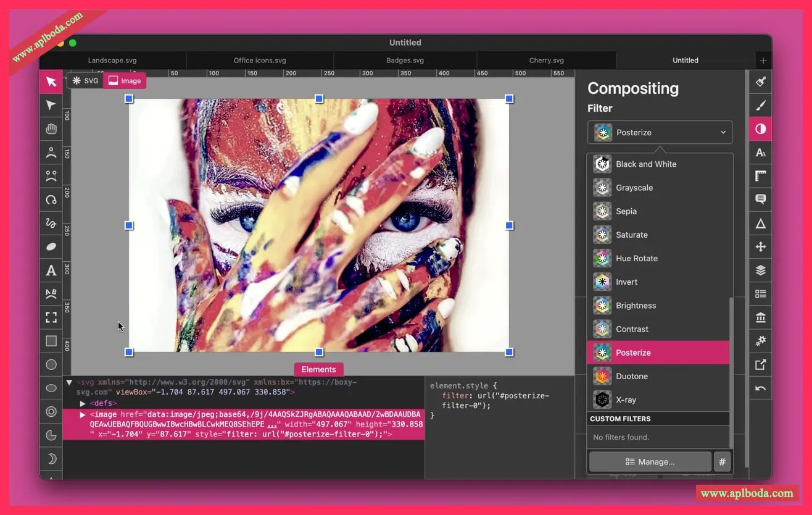Collapse the root svg element node

[70, 382]
